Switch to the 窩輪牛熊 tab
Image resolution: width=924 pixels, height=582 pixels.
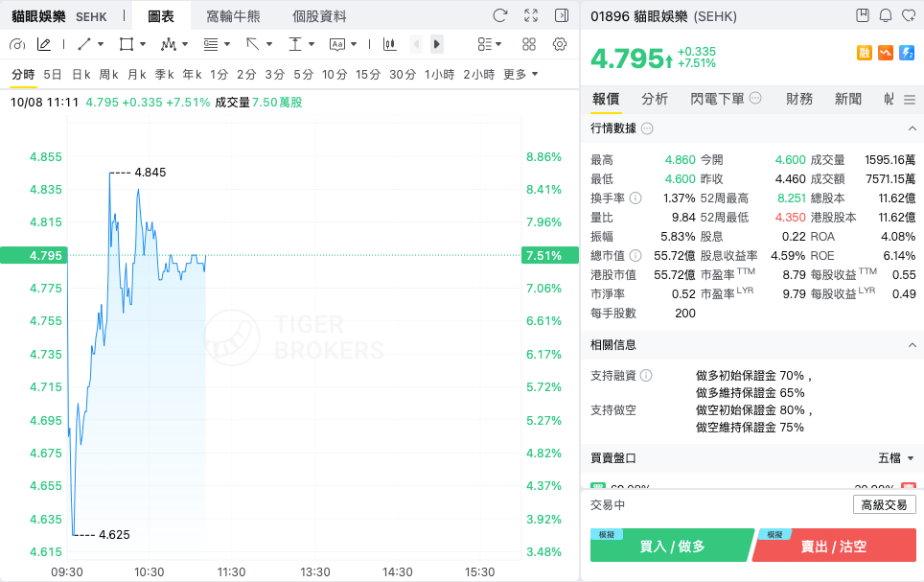point(233,16)
